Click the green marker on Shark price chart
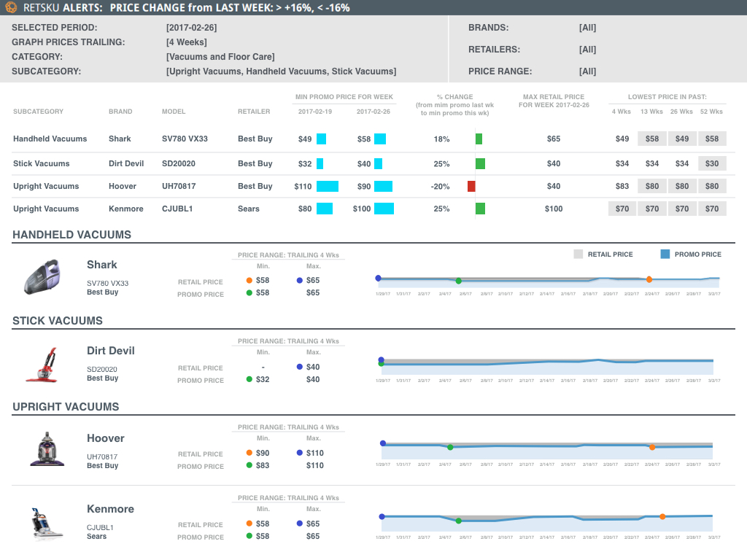The image size is (747, 560). pos(458,281)
